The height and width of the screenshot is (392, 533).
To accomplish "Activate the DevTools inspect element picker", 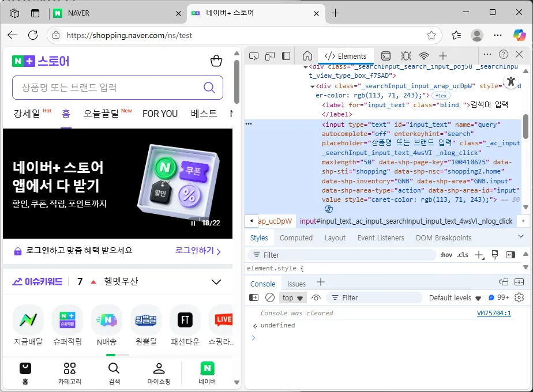I will click(254, 56).
